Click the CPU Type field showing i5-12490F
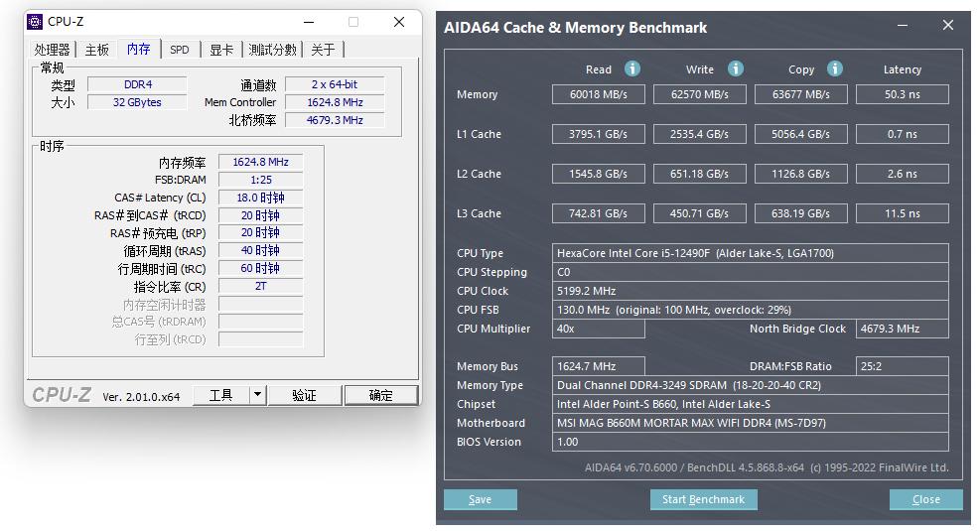Screen dimensions: 980x531 (x=751, y=254)
